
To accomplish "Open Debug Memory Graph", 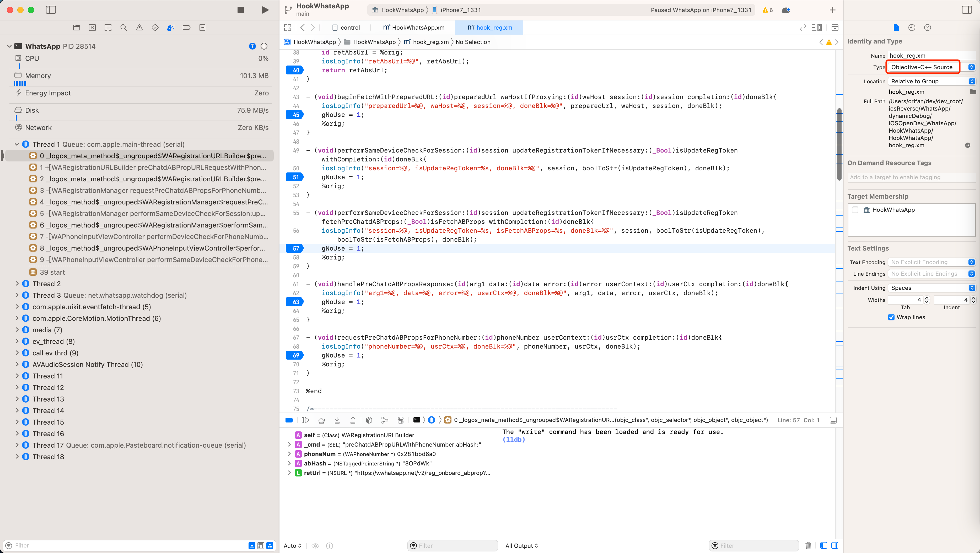I will (x=385, y=420).
